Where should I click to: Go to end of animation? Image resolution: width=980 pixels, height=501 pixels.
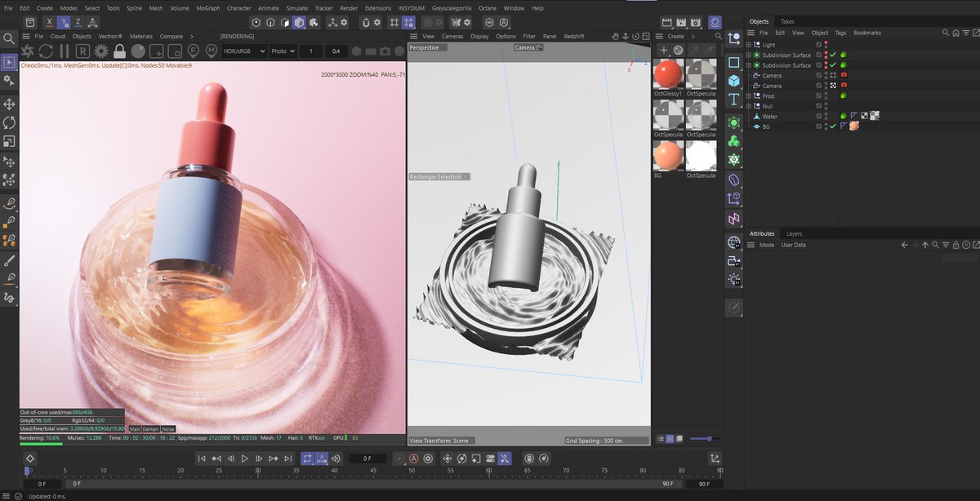287,459
